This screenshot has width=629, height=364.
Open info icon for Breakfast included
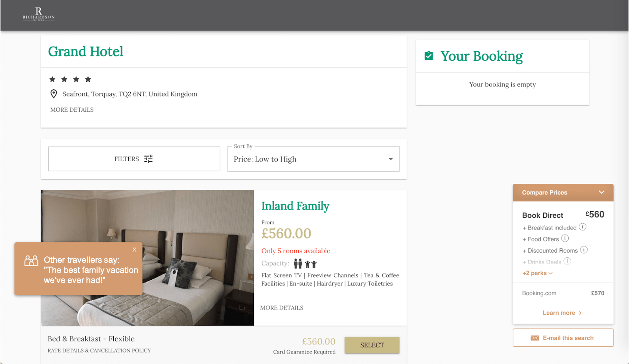coord(582,227)
